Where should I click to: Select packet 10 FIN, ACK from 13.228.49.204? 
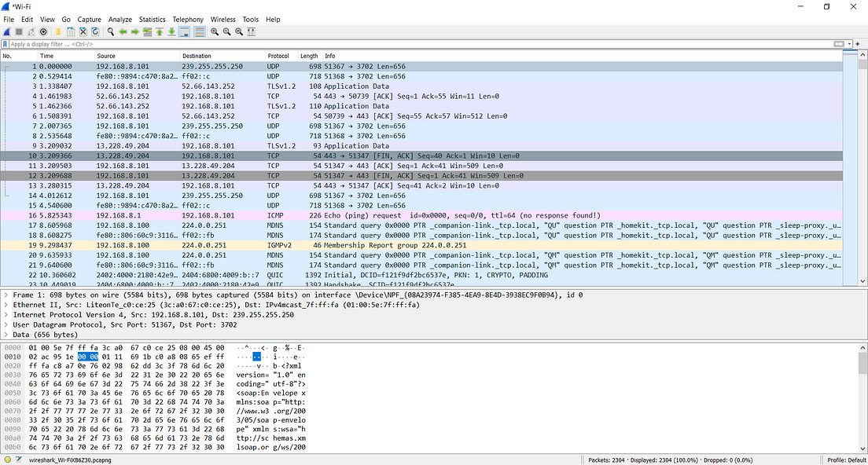[421, 156]
